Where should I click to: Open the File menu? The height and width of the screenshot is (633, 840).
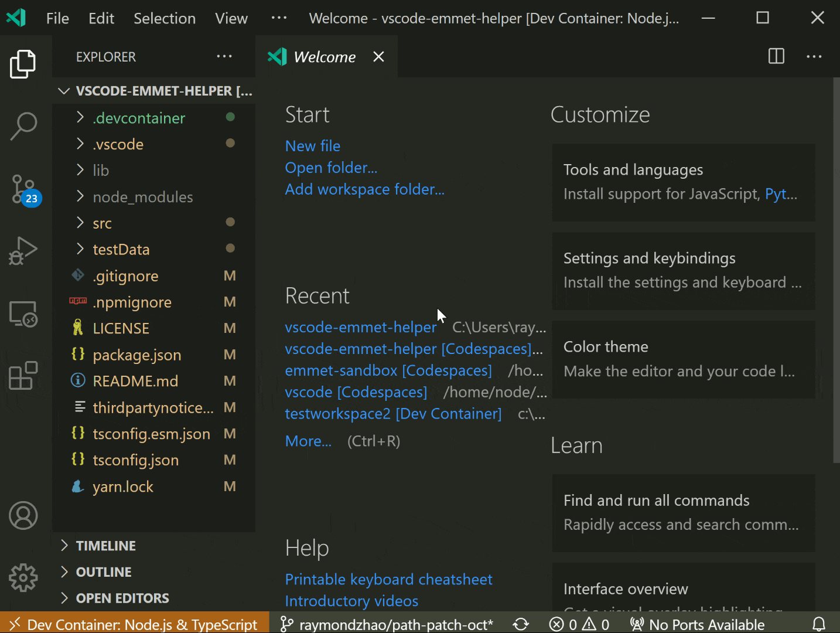tap(57, 18)
